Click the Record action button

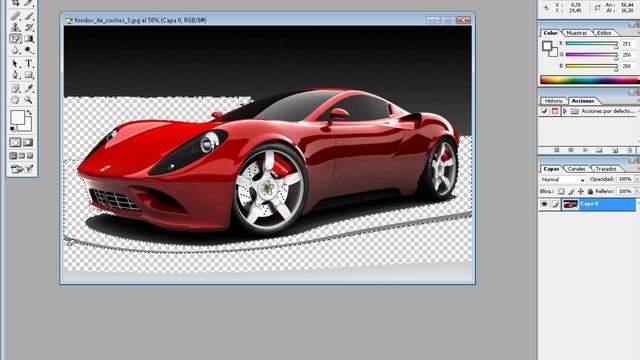pyautogui.click(x=571, y=150)
